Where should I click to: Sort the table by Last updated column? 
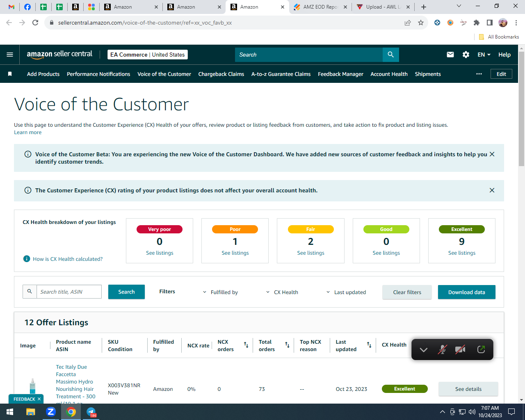coord(369,345)
